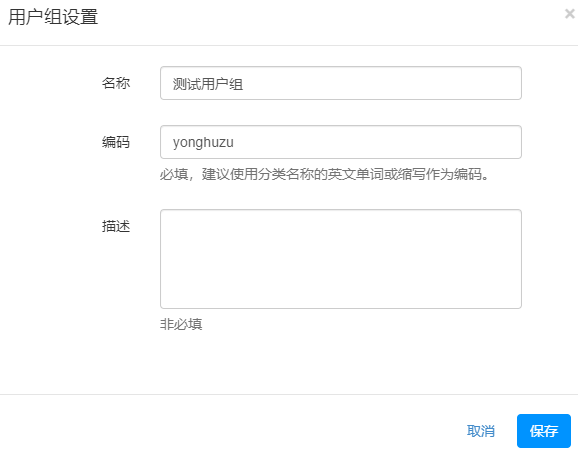Click the character 测 in name field
Image resolution: width=578 pixels, height=464 pixels.
click(179, 84)
